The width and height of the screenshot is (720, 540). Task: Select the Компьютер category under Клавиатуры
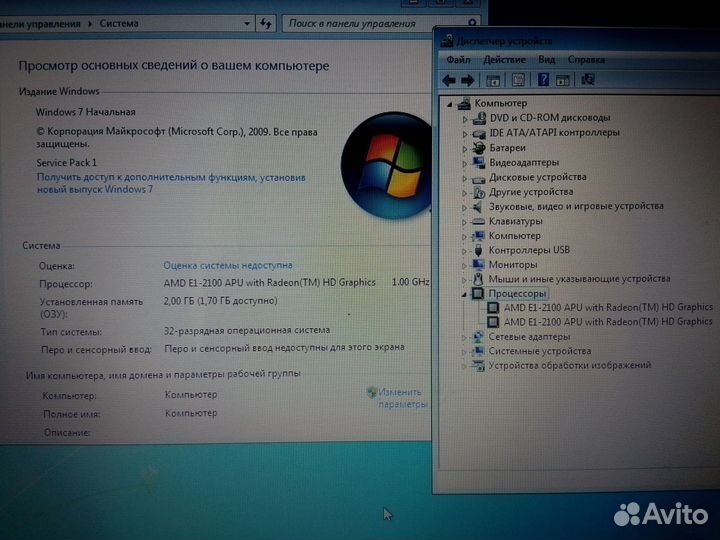click(x=514, y=236)
